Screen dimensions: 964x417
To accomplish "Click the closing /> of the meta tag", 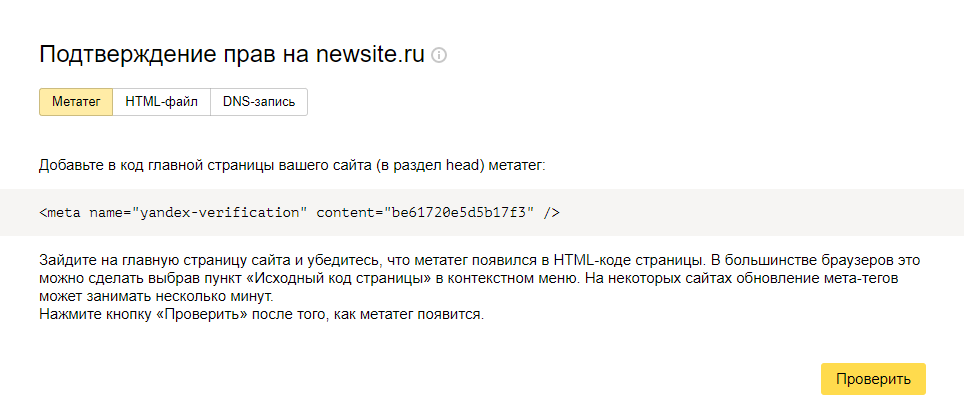I will [x=551, y=213].
